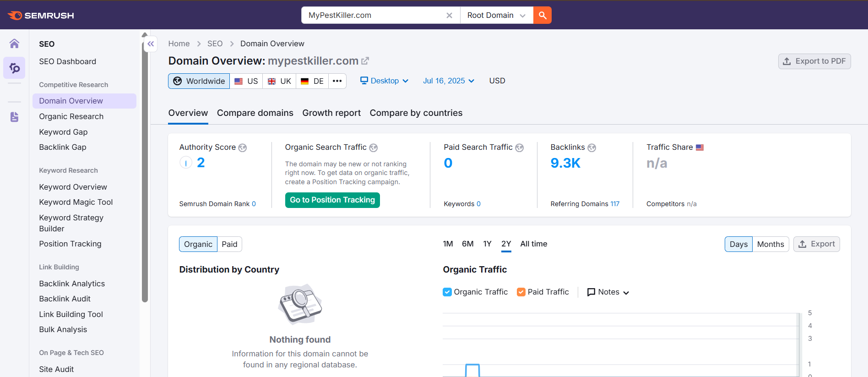Click the orange search magnifier button

(x=542, y=15)
